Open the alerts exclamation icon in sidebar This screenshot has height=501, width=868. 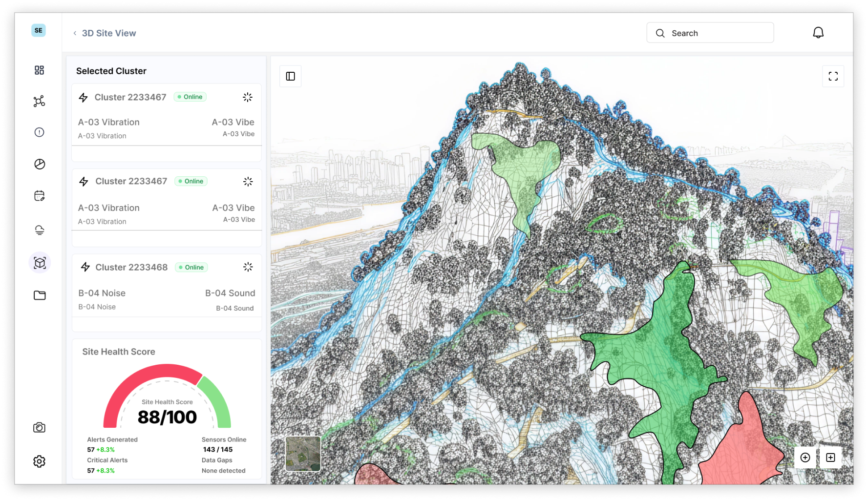click(40, 132)
